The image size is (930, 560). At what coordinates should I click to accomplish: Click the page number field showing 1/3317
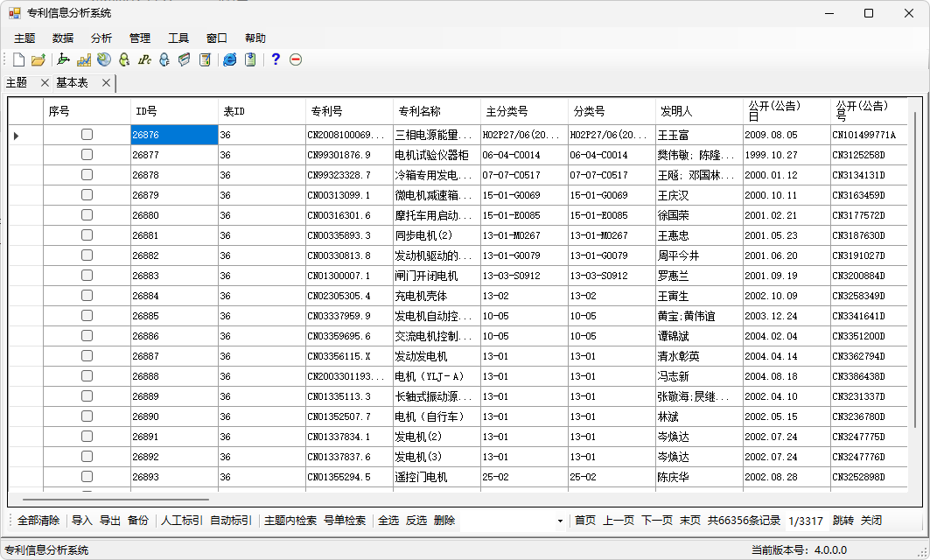[x=806, y=521]
